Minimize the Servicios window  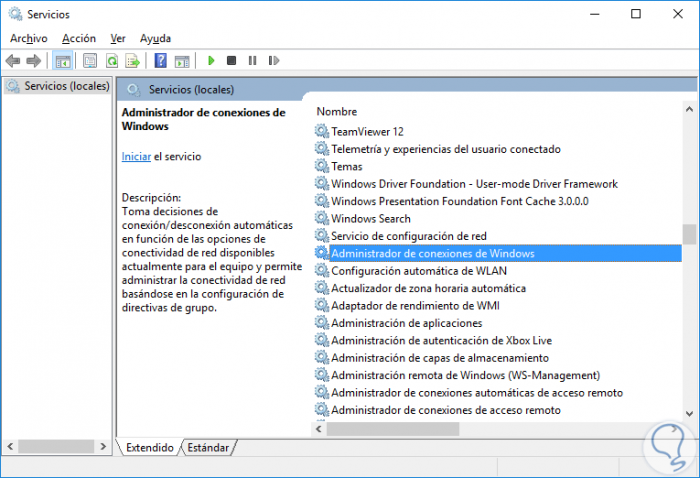595,14
